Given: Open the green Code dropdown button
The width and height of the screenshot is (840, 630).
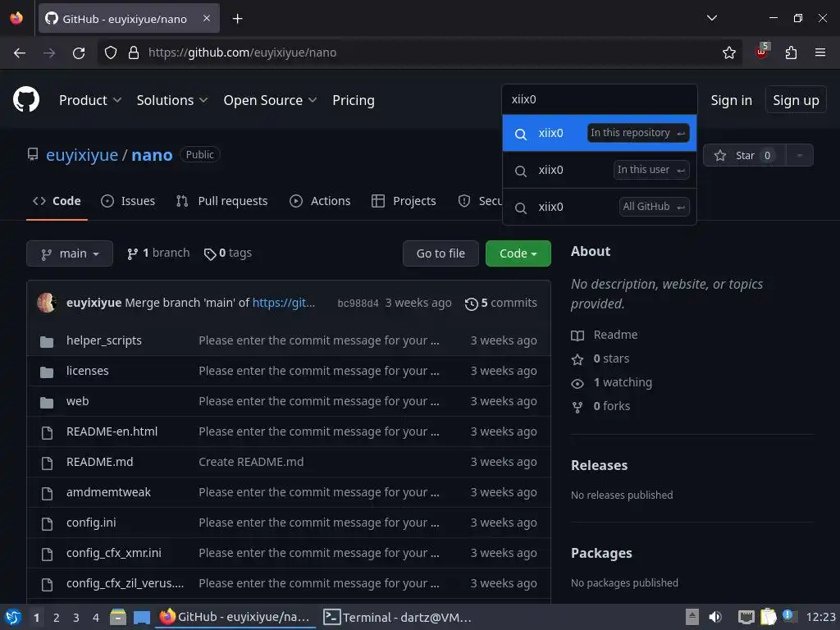Looking at the screenshot, I should point(518,253).
